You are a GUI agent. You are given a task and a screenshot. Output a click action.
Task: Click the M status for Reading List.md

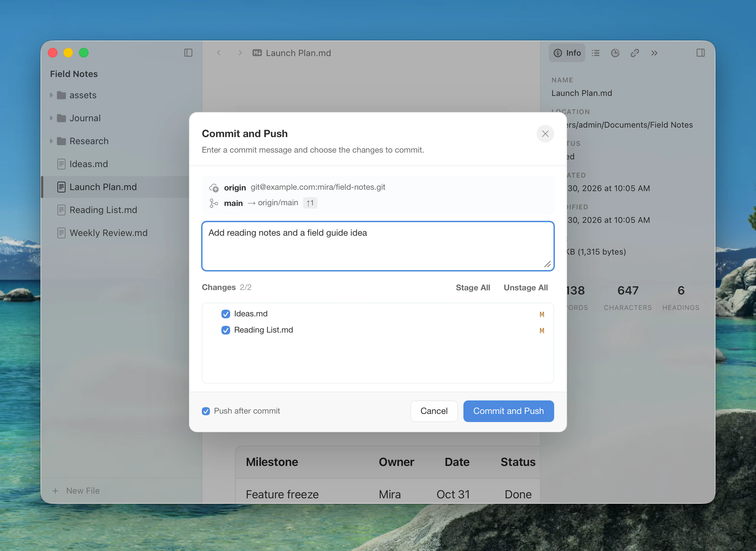pyautogui.click(x=542, y=331)
